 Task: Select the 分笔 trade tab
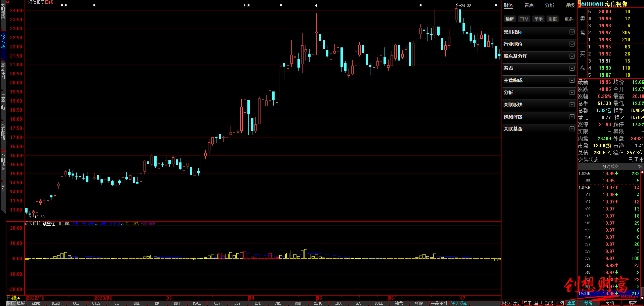click(589, 303)
